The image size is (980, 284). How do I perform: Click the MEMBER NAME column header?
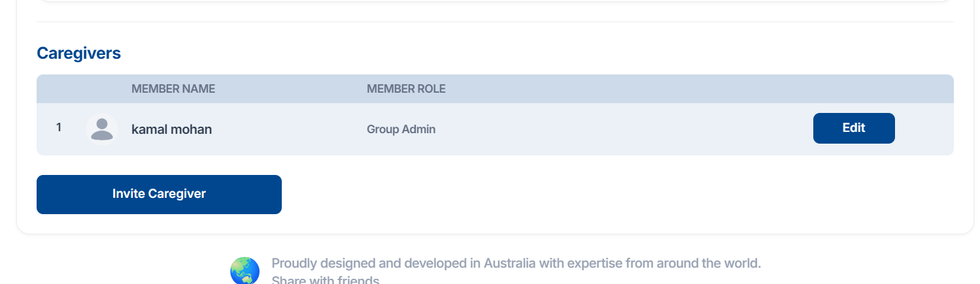173,89
